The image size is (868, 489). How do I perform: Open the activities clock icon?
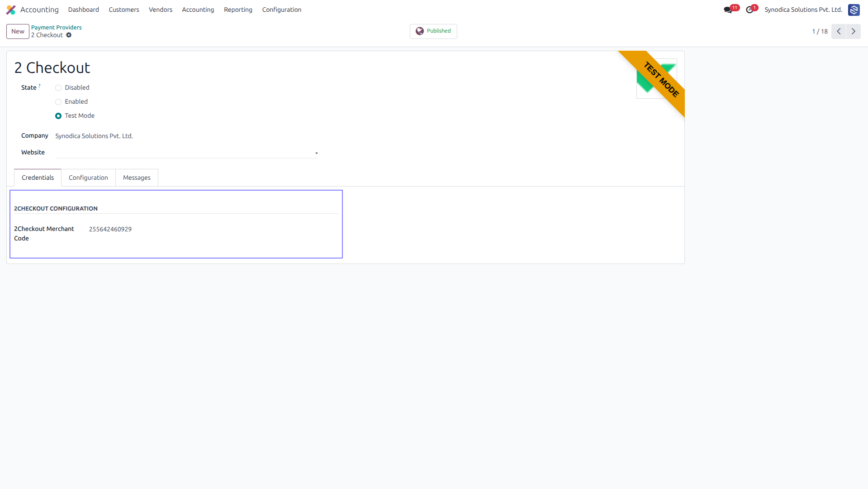click(749, 10)
